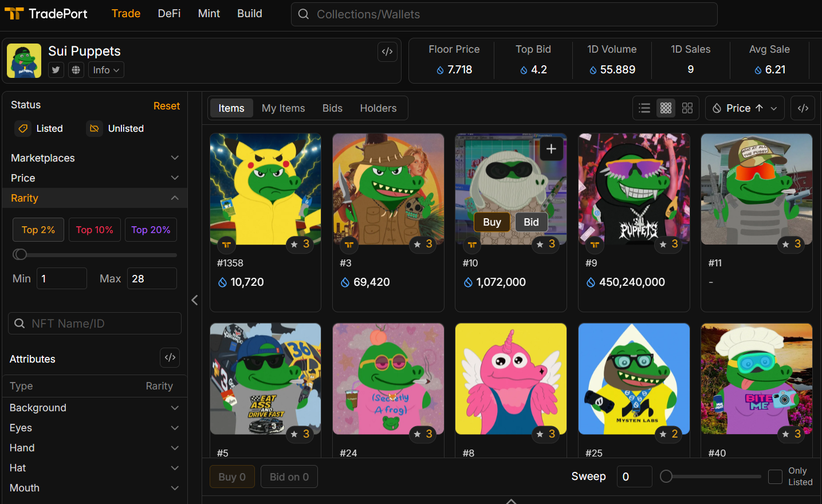Open the Price sort dropdown
The image size is (822, 504).
click(x=745, y=108)
